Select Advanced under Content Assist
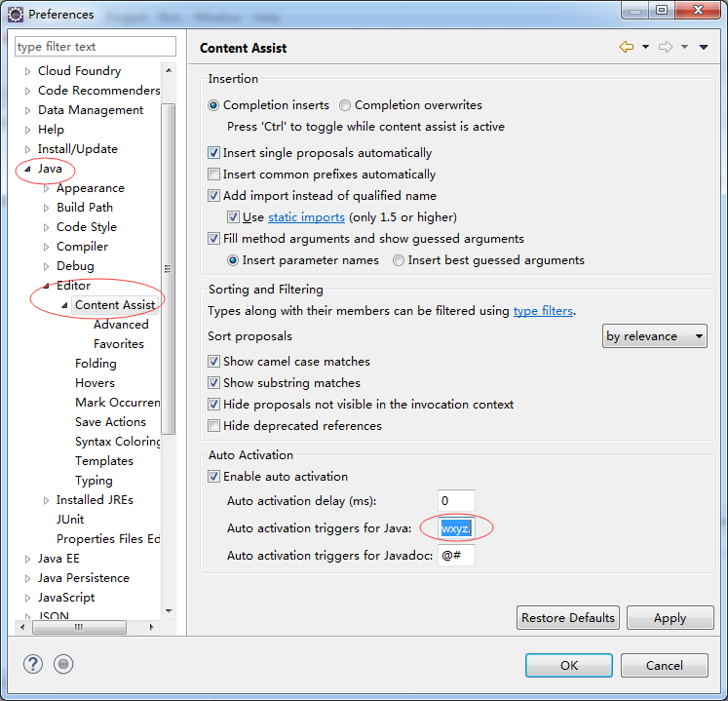This screenshot has width=728, height=701. click(x=121, y=325)
